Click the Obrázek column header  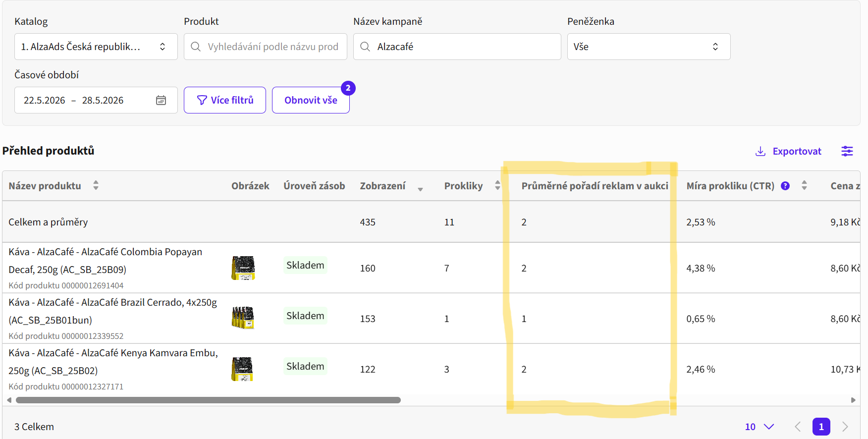pos(250,186)
